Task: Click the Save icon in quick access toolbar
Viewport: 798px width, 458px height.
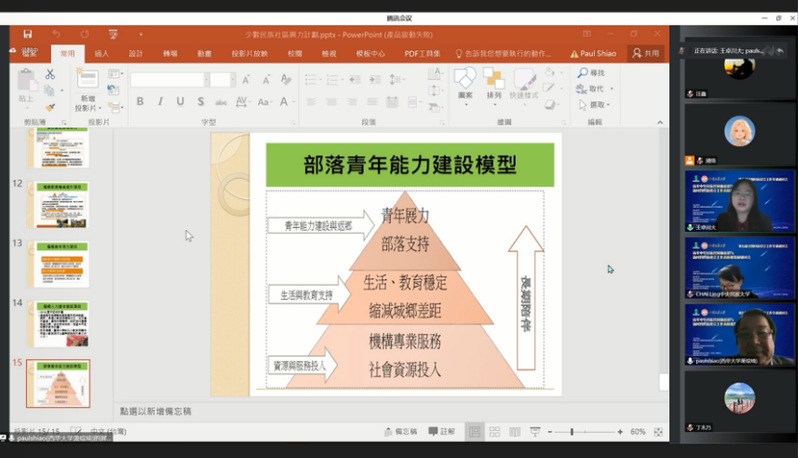Action: coord(26,34)
